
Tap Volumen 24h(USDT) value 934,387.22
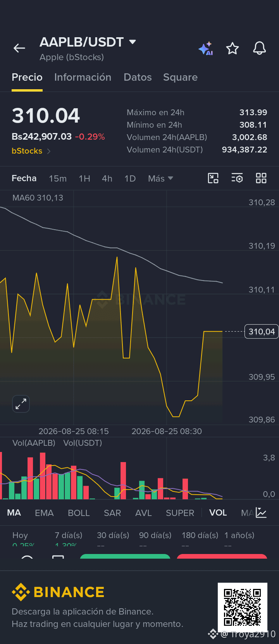(x=245, y=150)
